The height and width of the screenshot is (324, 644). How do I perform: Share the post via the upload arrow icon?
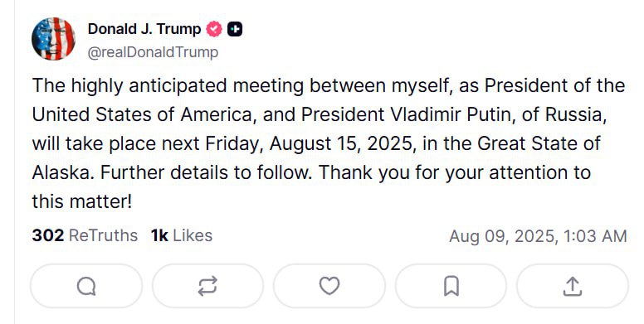click(573, 286)
